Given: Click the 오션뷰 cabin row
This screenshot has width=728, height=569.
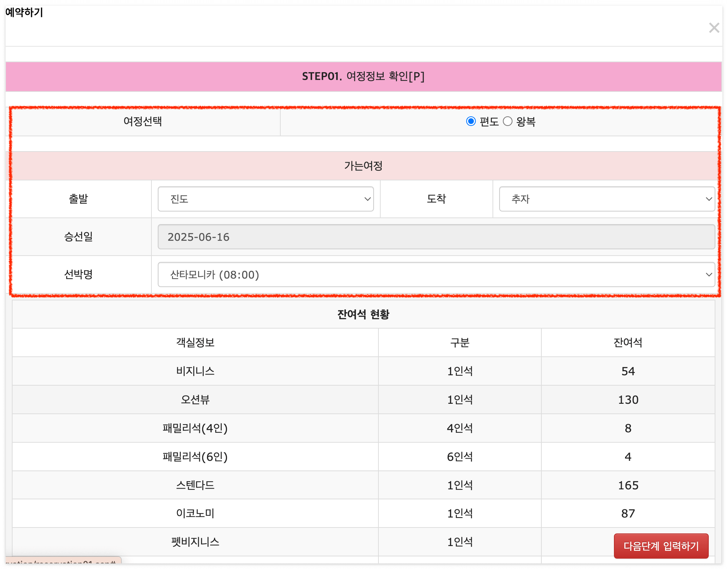Looking at the screenshot, I should [195, 400].
